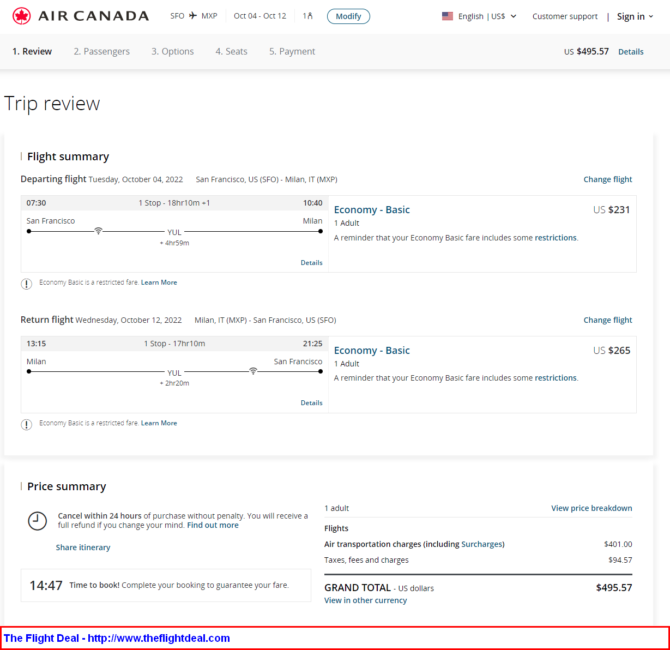Select the 2. Passengers step
This screenshot has height=650, width=670.
[101, 51]
